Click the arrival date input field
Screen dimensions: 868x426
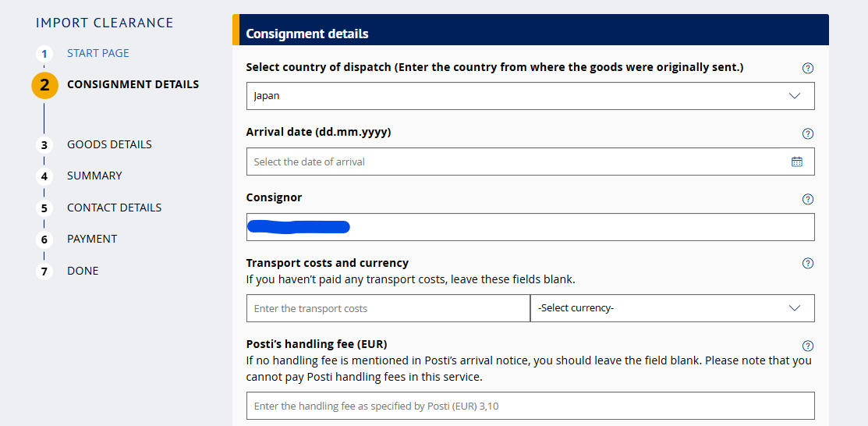click(515, 162)
